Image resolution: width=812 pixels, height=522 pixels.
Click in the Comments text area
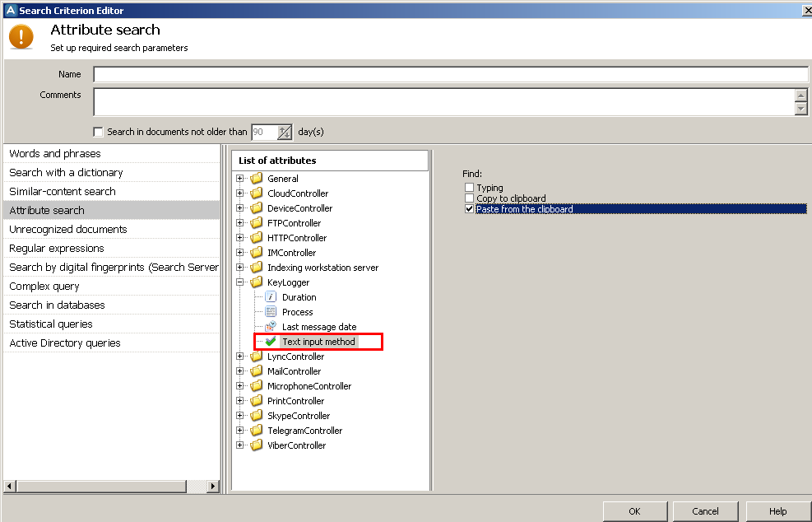[443, 101]
